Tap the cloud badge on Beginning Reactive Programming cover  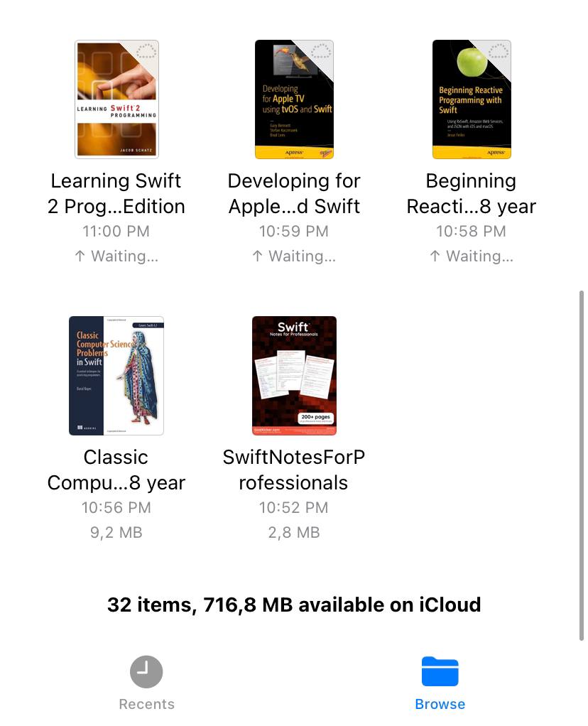pyautogui.click(x=499, y=51)
